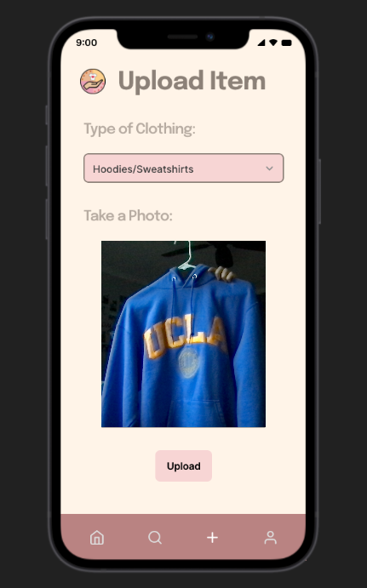Click the Upload Item page heading

[x=192, y=81]
